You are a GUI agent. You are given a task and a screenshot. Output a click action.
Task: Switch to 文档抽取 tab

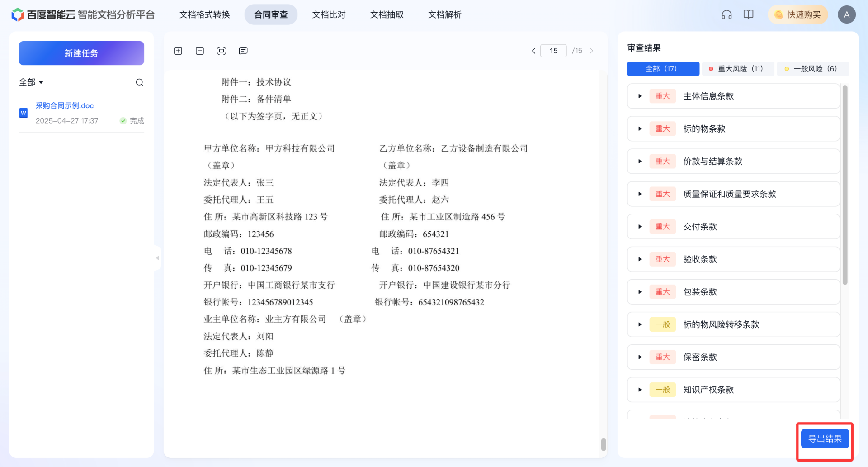coord(387,14)
